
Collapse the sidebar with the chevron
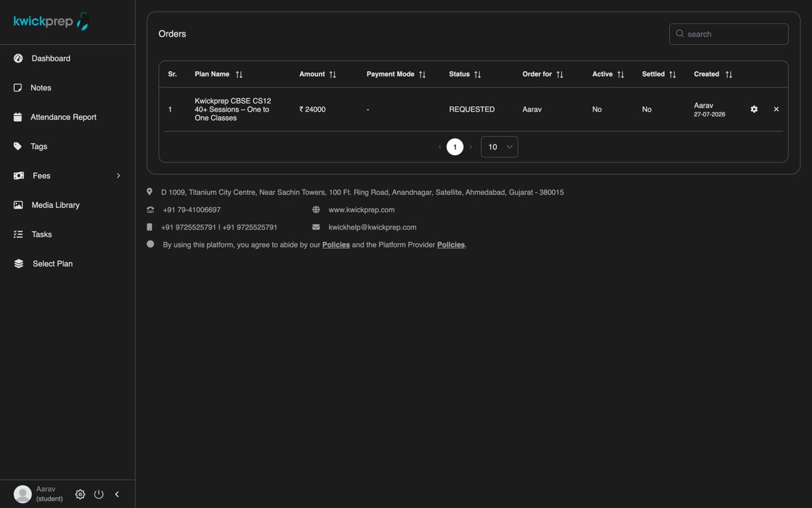(x=117, y=494)
